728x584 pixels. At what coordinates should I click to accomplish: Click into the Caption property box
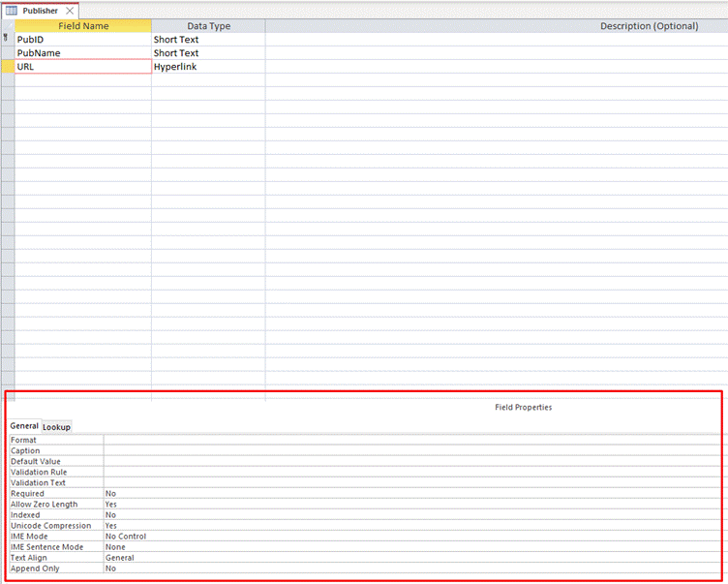point(387,450)
